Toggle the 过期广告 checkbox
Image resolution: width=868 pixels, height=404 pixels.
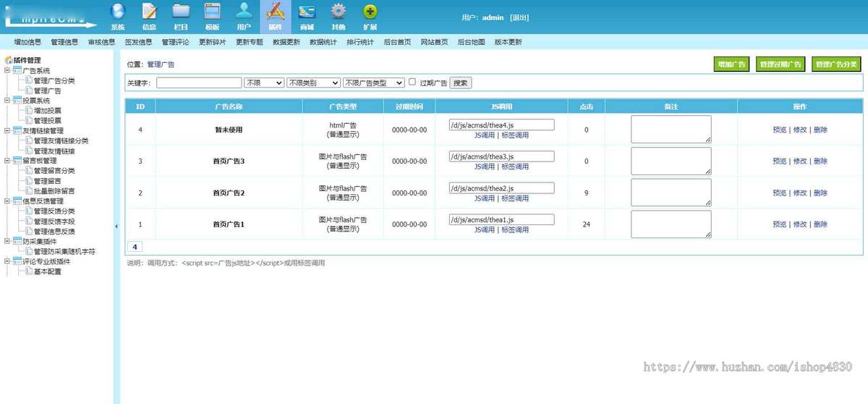pos(412,82)
